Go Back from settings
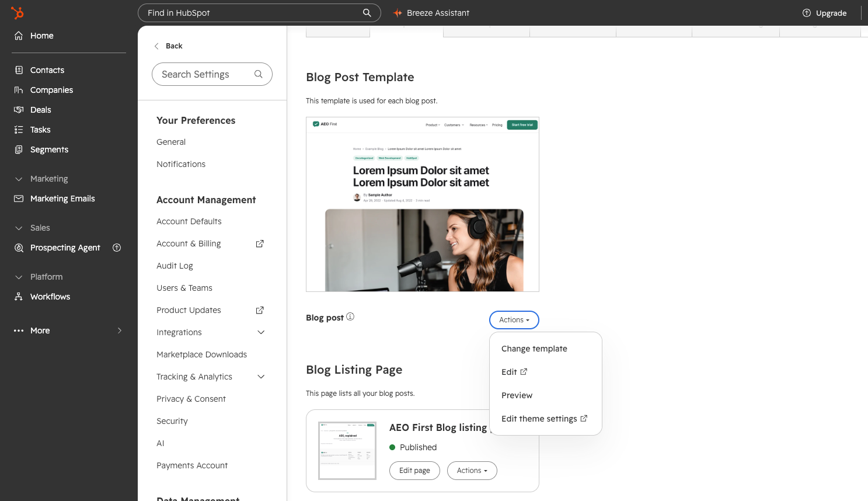The height and width of the screenshot is (501, 868). click(168, 46)
